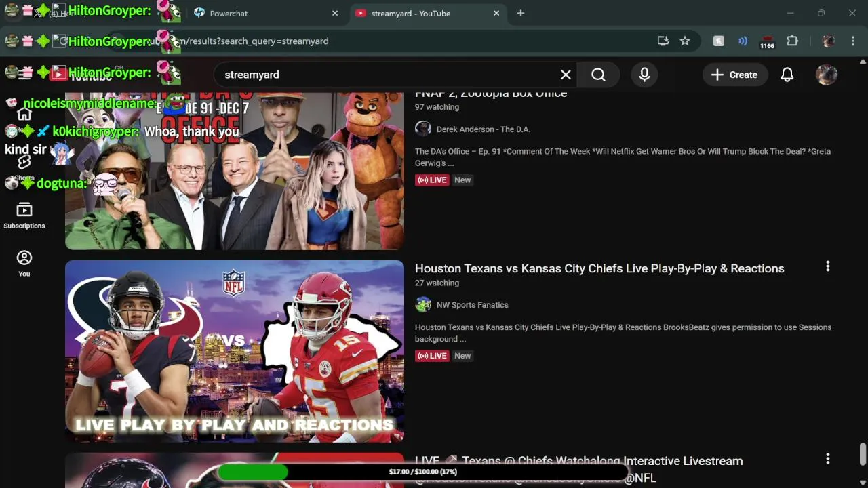The height and width of the screenshot is (488, 868).
Task: Open the Texans vs Chiefs play-by-play thumbnail
Action: (235, 351)
